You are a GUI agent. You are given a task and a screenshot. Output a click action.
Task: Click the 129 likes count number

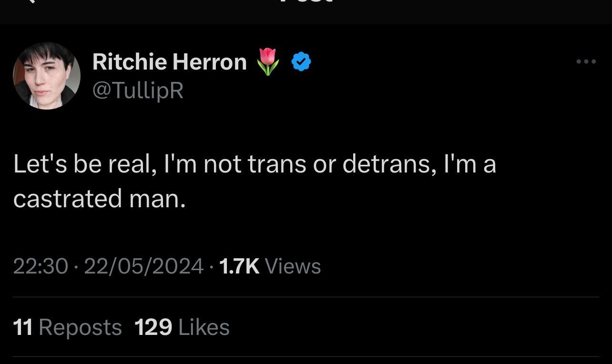153,327
